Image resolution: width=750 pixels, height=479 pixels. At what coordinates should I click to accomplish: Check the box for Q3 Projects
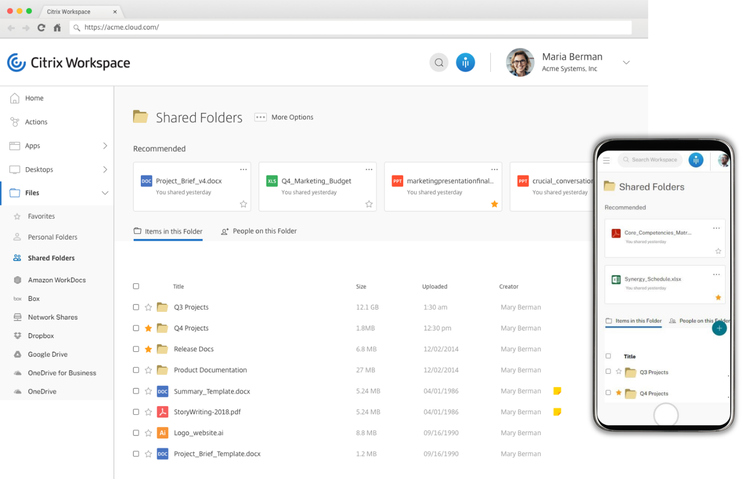tap(136, 307)
